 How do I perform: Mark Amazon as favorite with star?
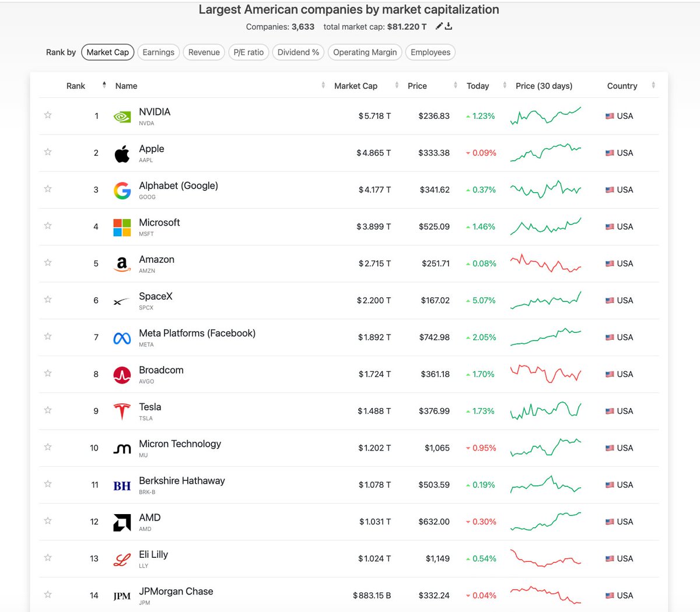coord(48,262)
